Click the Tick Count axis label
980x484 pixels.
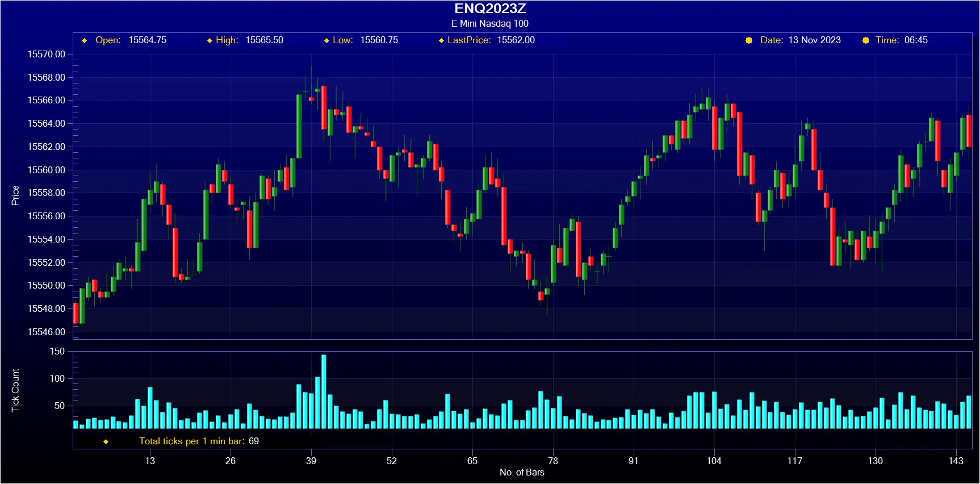pyautogui.click(x=15, y=390)
